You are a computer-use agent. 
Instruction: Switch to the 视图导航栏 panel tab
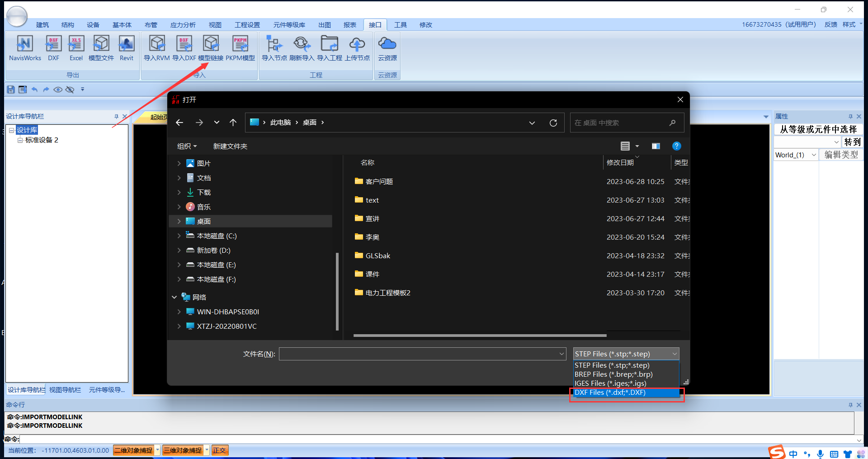(x=65, y=390)
